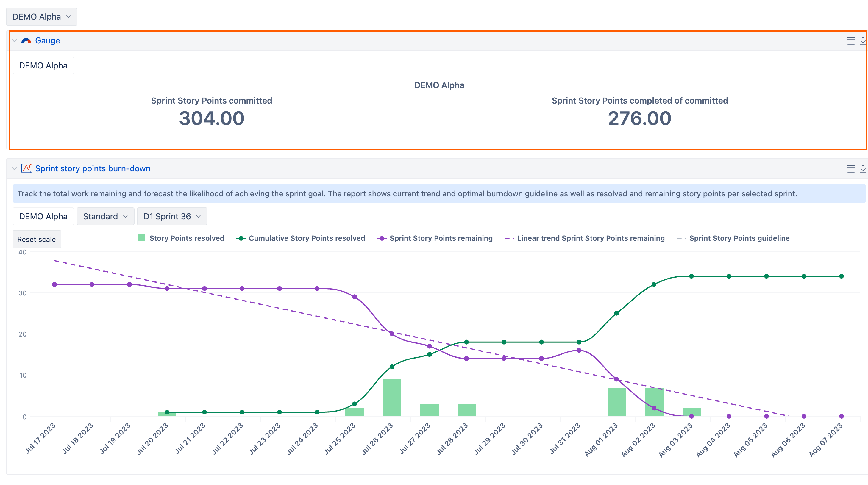Open table view for Gauge report
This screenshot has height=485, width=868.
click(x=850, y=41)
